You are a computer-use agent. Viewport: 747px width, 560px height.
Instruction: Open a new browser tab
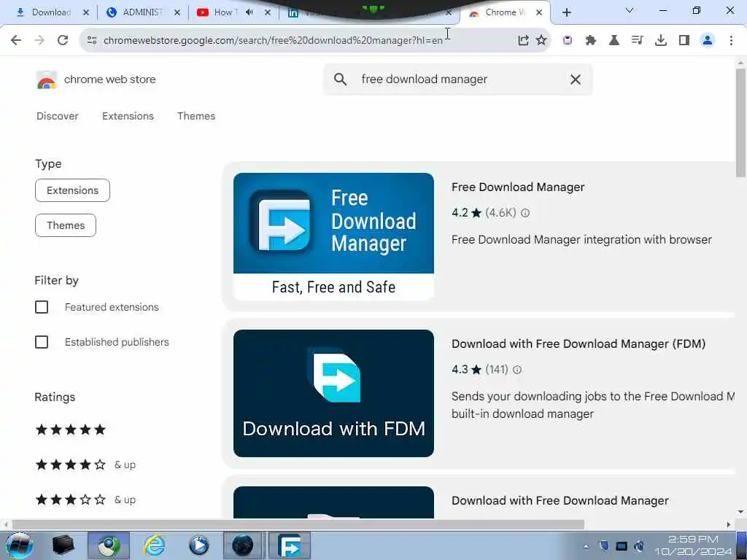coord(566,12)
